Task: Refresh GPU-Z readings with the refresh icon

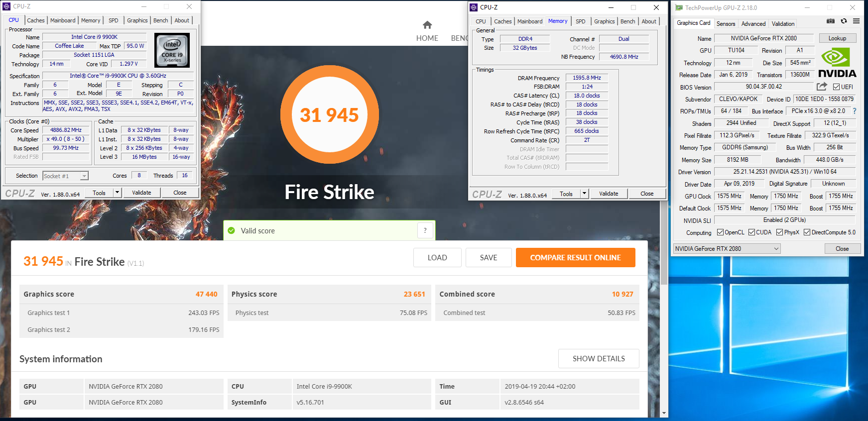Action: point(844,21)
